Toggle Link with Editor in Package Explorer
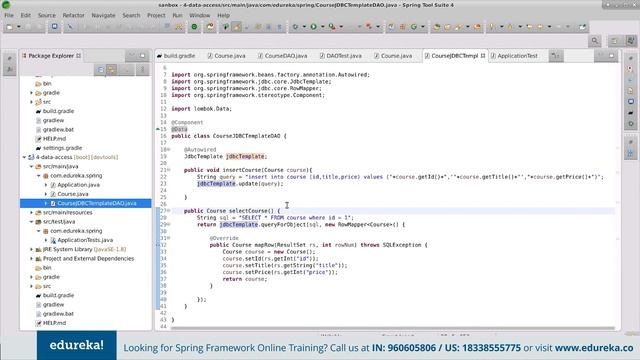Viewport: 640px width, 360px height. click(111, 70)
